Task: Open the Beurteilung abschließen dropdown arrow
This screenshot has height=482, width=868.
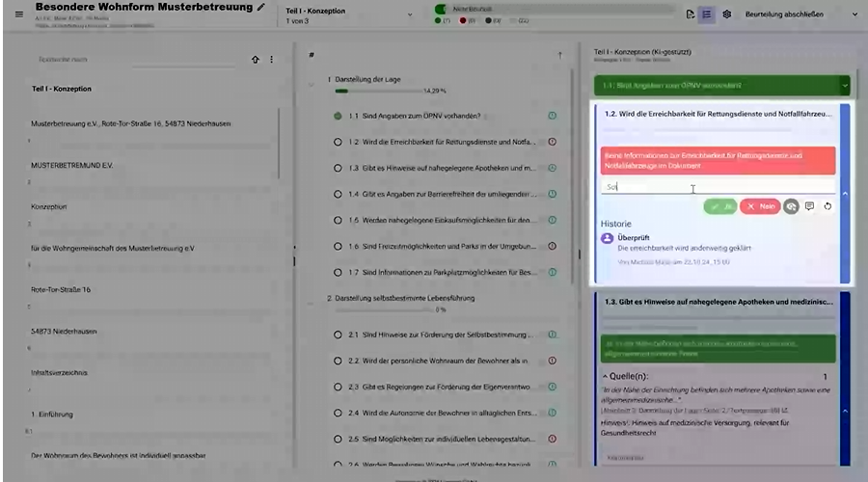Action: [854, 14]
